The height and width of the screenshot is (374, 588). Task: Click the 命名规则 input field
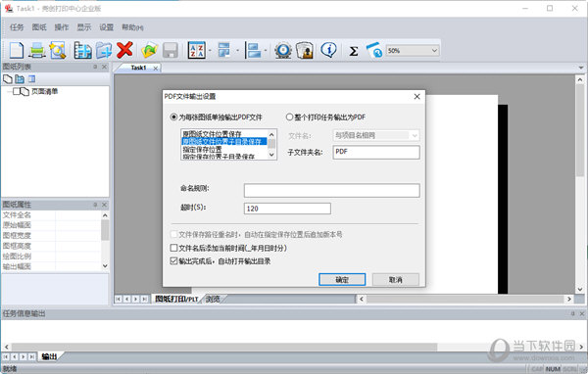(331, 190)
